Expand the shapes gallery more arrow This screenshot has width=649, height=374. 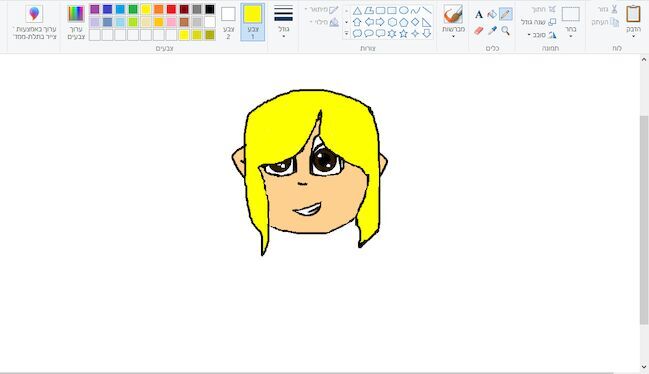coord(346,34)
